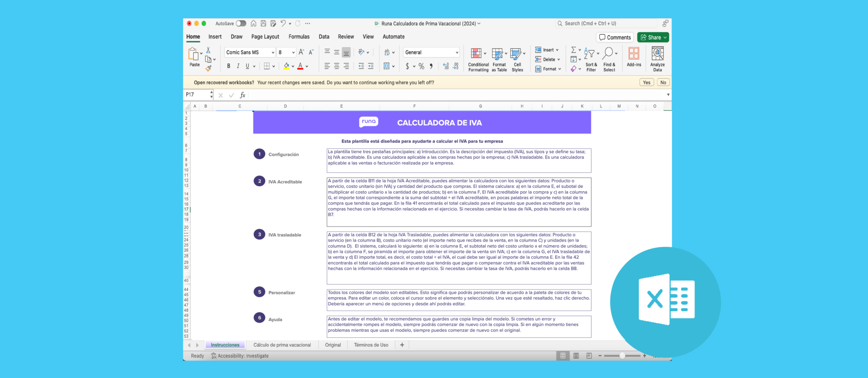Image resolution: width=868 pixels, height=378 pixels.
Task: Switch to the Formulas ribbon tab
Action: 299,37
